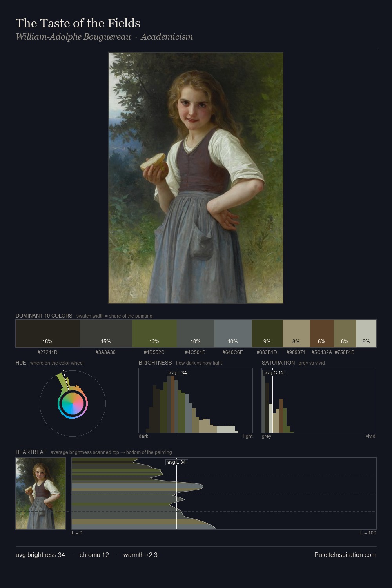The width and height of the screenshot is (392, 588).
Task: Click the 'chroma 12' footer stat
Action: pos(94,555)
